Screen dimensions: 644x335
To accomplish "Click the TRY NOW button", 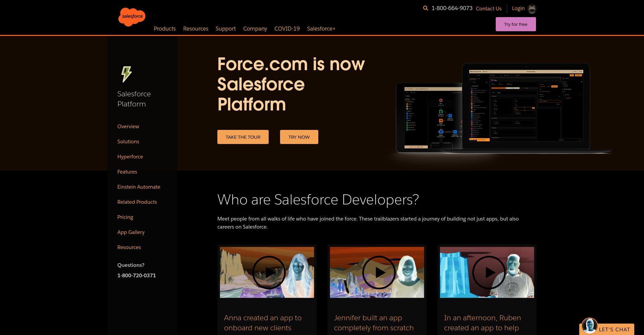I will coord(299,137).
